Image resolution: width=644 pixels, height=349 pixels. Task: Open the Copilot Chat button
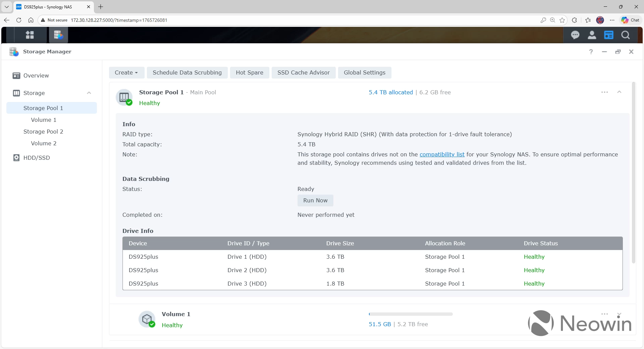[630, 20]
